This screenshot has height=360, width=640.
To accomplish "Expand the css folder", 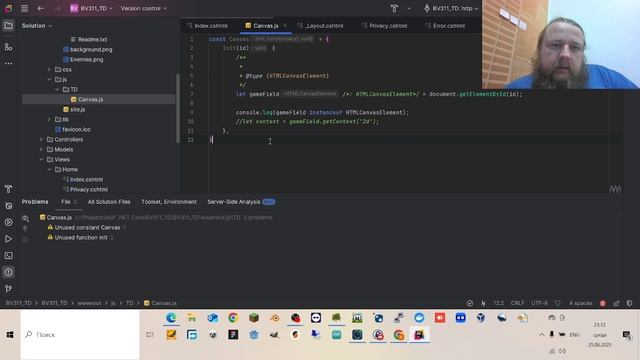I will pyautogui.click(x=49, y=69).
